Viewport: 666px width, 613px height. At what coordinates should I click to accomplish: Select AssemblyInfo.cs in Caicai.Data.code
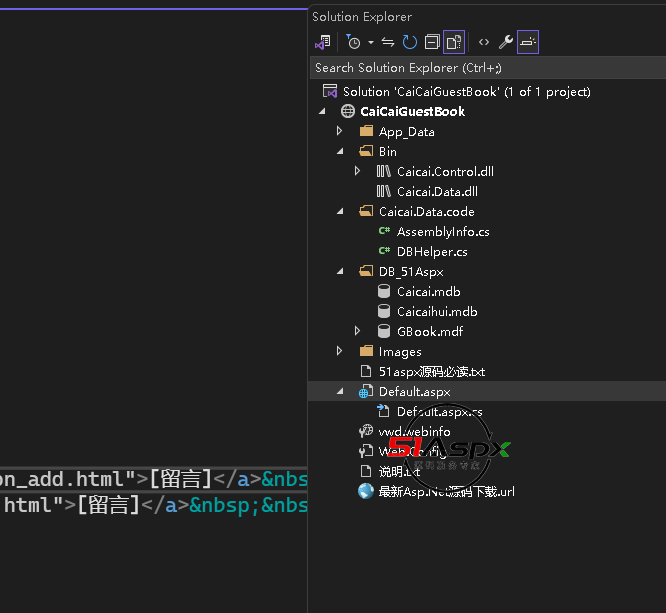442,231
